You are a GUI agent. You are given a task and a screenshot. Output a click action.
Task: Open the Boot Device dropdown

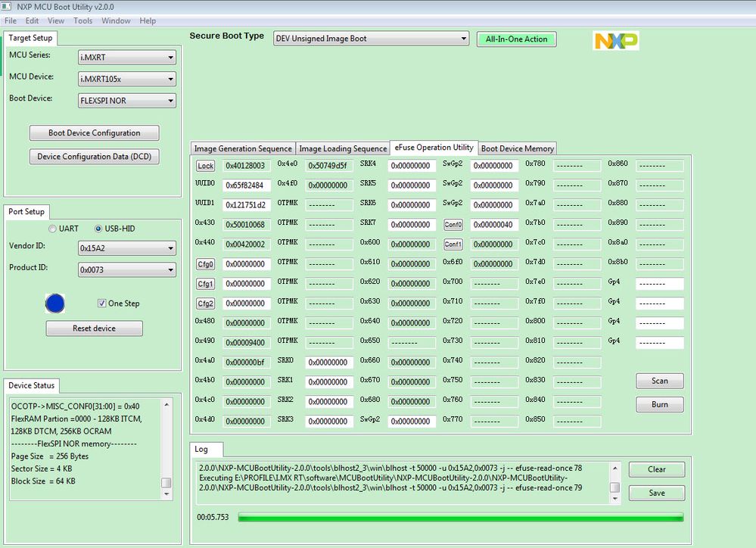point(127,101)
